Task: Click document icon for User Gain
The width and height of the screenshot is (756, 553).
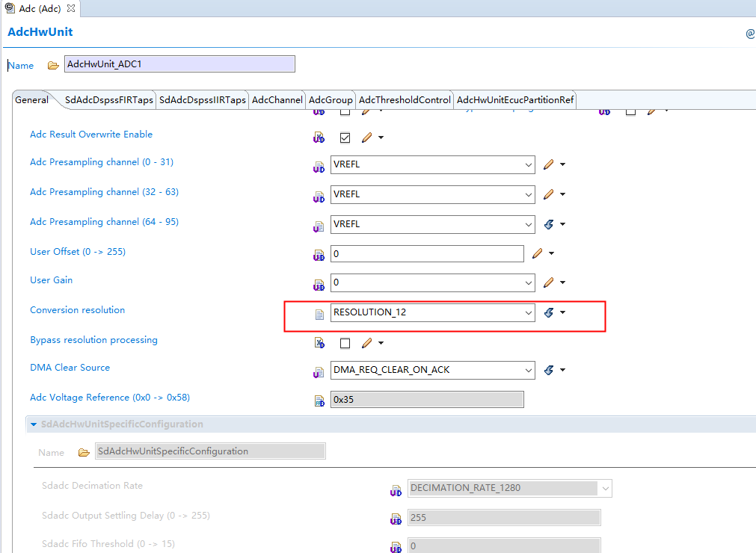Action: coord(319,285)
